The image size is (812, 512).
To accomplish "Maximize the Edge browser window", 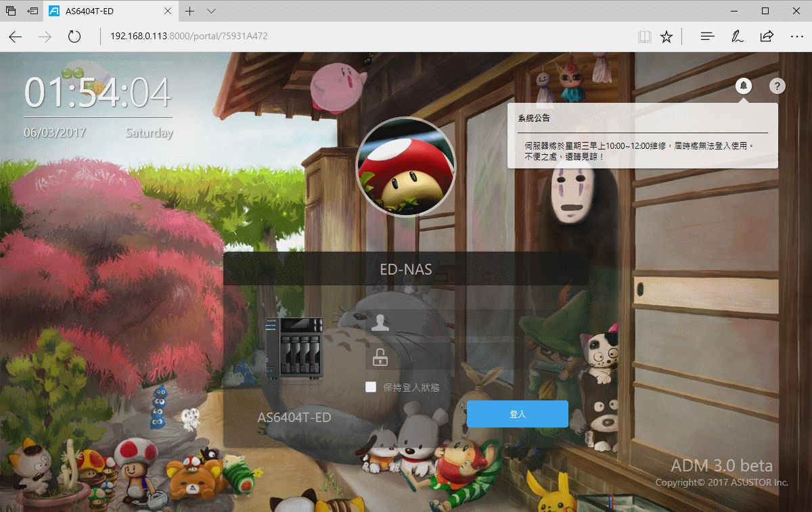I will tap(765, 11).
